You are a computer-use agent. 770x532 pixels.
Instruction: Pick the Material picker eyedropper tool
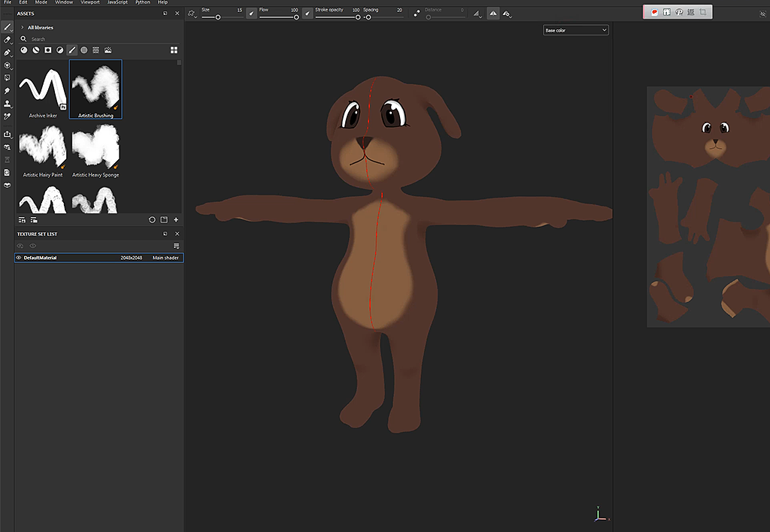(x=8, y=116)
